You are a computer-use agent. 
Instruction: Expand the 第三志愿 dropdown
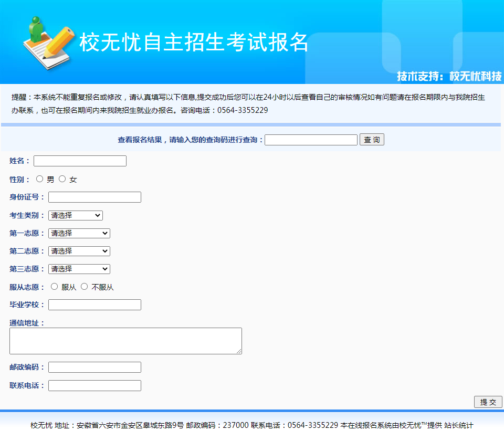(x=79, y=269)
